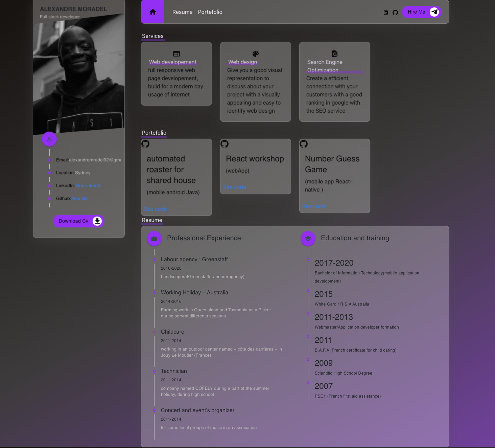
Task: Open the Alex linkedIn link
Action: (x=88, y=186)
